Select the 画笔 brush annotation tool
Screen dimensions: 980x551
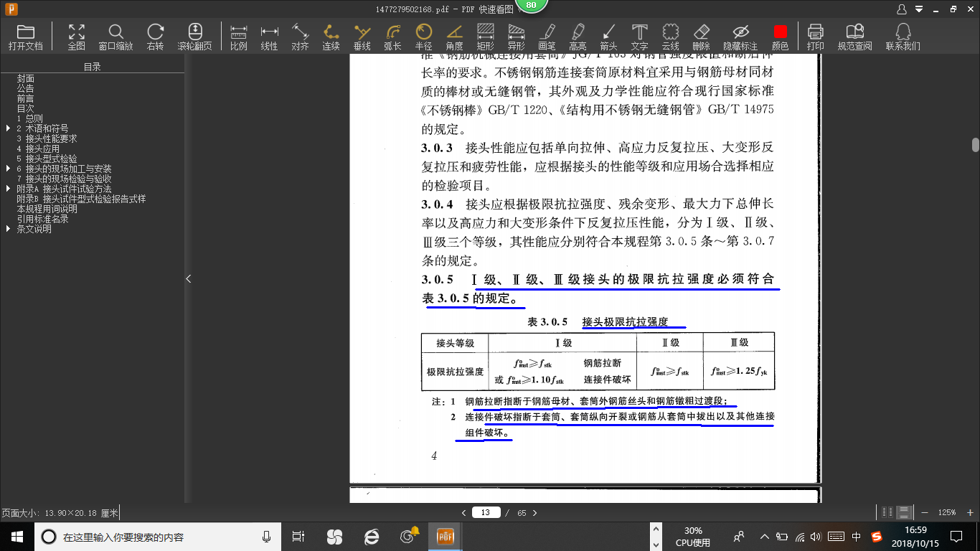(547, 37)
